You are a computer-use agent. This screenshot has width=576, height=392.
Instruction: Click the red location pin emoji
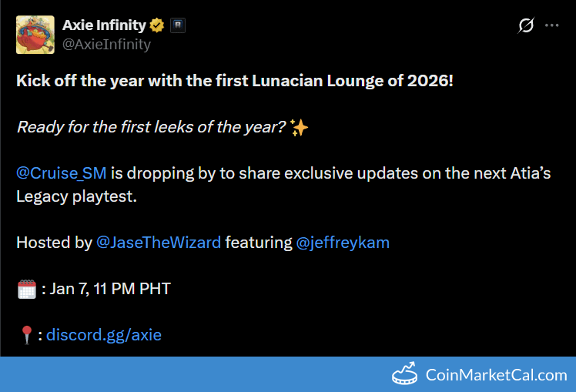[26, 335]
